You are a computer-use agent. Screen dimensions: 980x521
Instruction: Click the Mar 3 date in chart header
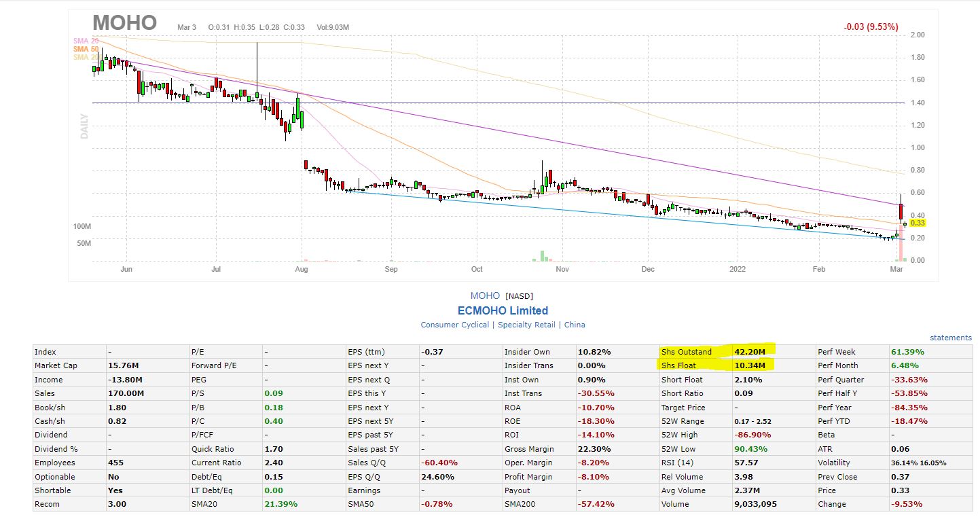click(187, 27)
